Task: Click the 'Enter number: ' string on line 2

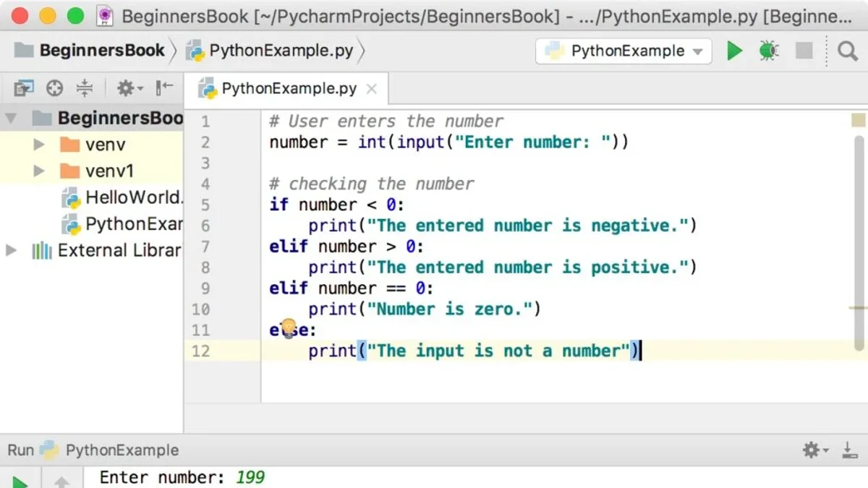Action: point(533,142)
